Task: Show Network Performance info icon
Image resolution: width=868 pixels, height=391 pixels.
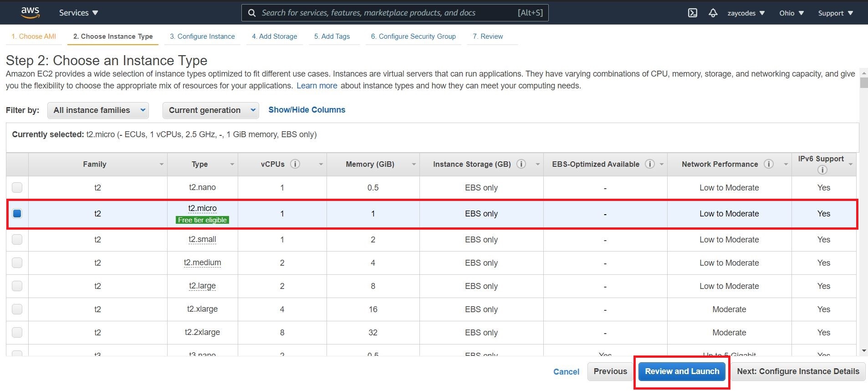Action: pos(769,164)
